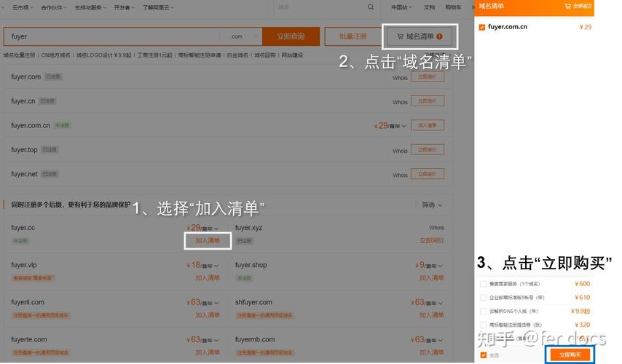This screenshot has width=622, height=364.
Task: Expand fuyer.com.cn ¥29 price dropdown
Action: click(x=403, y=126)
